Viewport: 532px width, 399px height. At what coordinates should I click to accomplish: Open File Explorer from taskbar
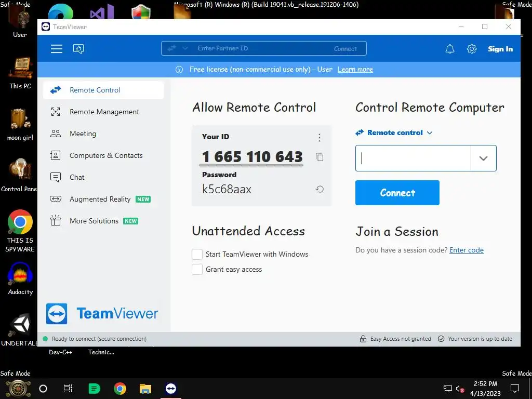145,389
